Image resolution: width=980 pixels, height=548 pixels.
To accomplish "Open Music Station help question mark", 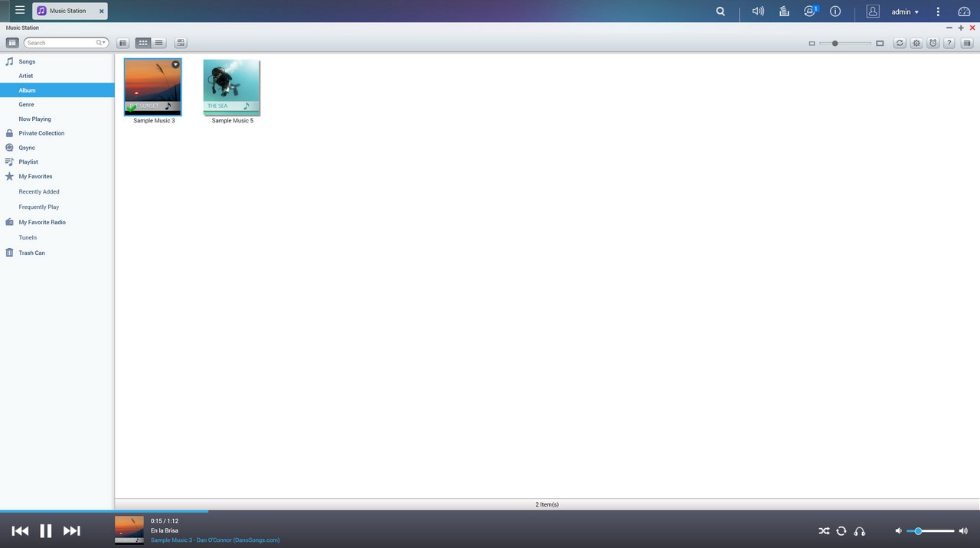I will click(949, 43).
